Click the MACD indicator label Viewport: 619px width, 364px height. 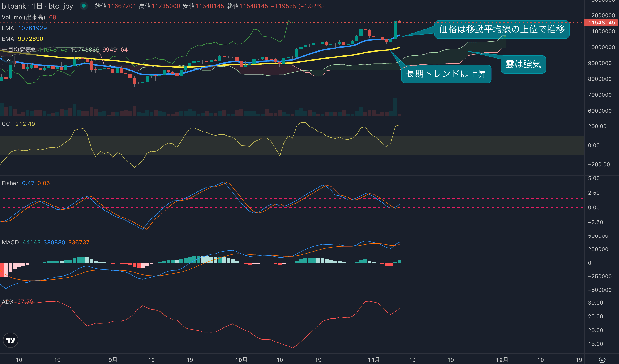10,242
